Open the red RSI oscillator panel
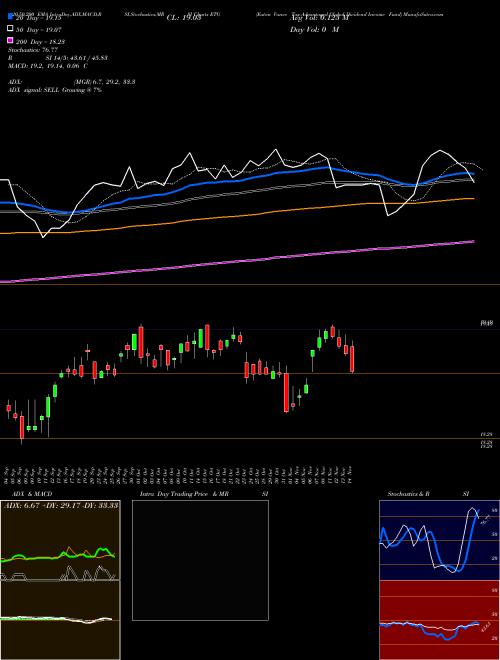 [x=439, y=620]
